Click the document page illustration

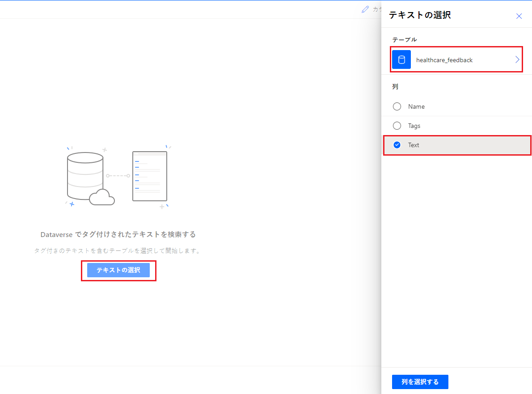pyautogui.click(x=150, y=176)
